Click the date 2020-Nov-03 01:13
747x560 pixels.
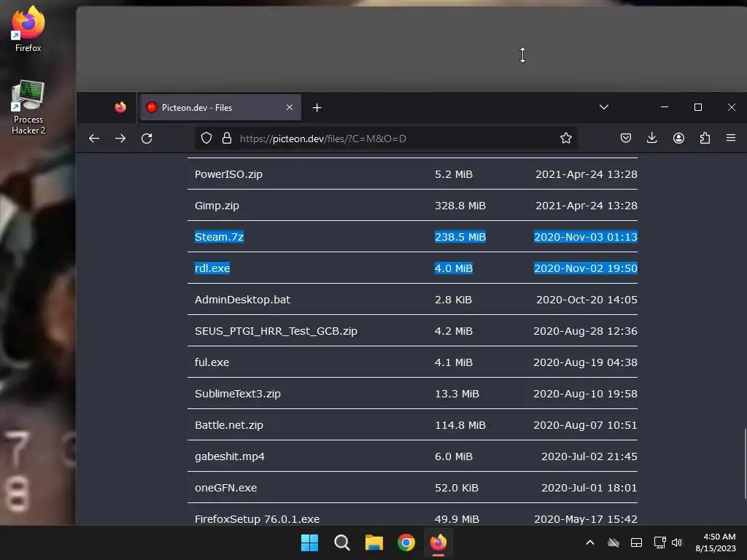tap(586, 237)
